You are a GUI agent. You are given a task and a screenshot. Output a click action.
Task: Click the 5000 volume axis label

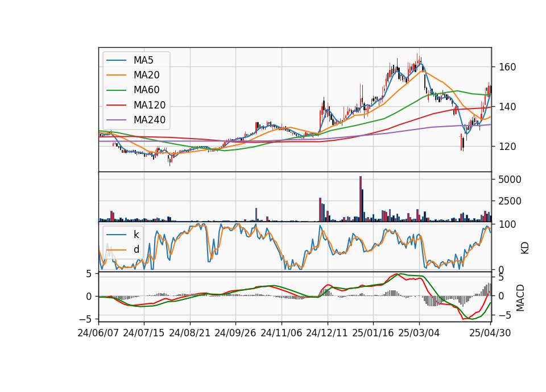510,180
